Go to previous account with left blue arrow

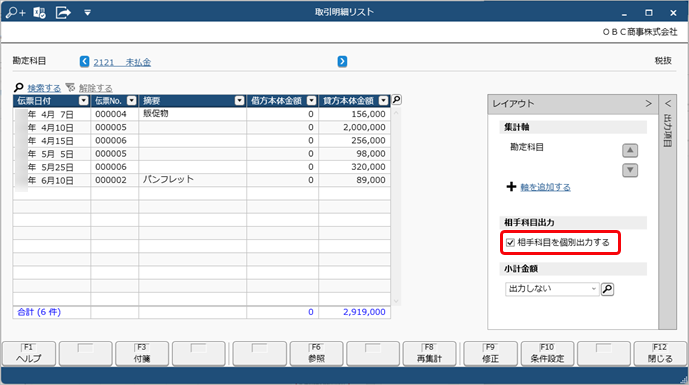(84, 62)
